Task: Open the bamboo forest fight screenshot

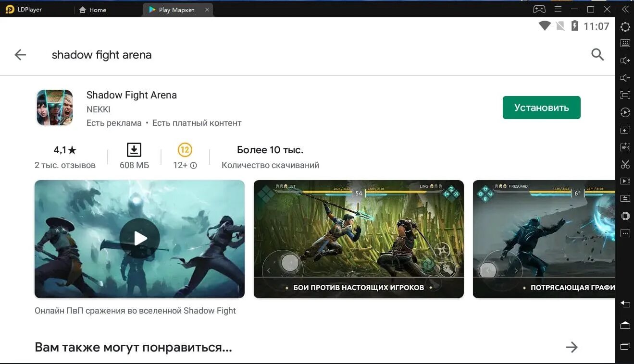Action: pyautogui.click(x=359, y=239)
